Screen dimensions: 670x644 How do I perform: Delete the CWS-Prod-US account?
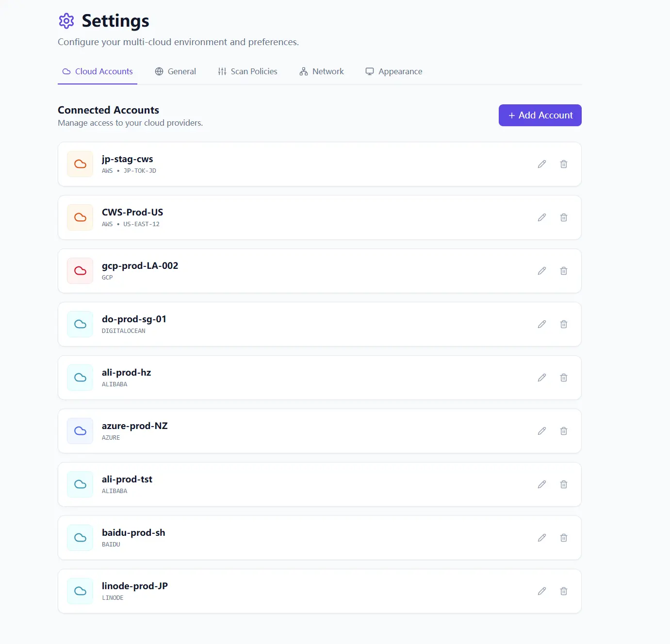[x=564, y=217]
